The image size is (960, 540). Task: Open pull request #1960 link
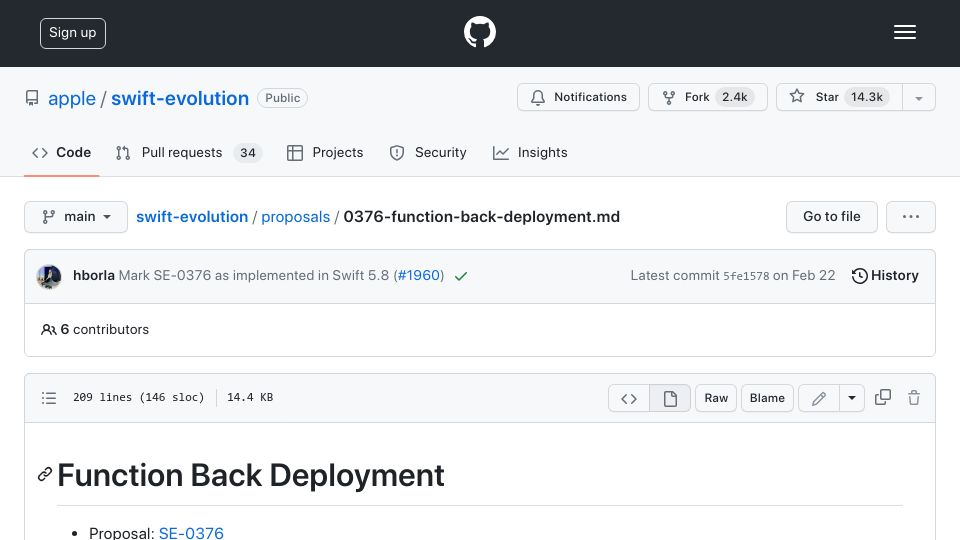click(x=419, y=276)
